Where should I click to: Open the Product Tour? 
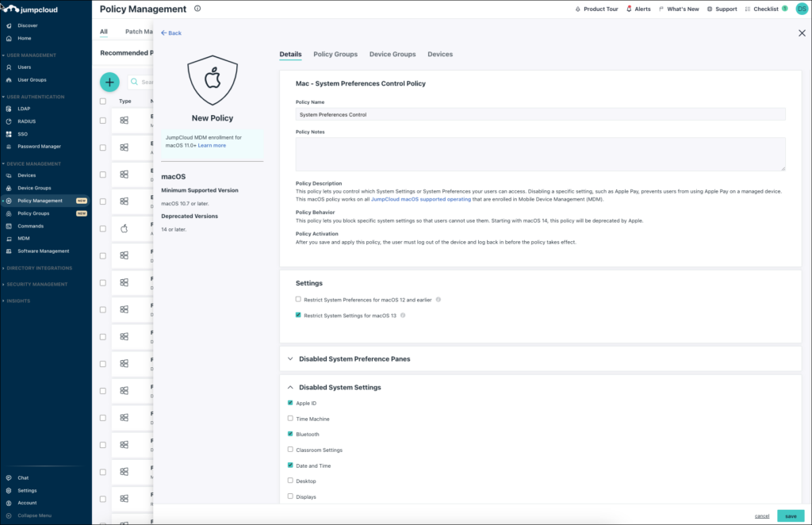[599, 9]
